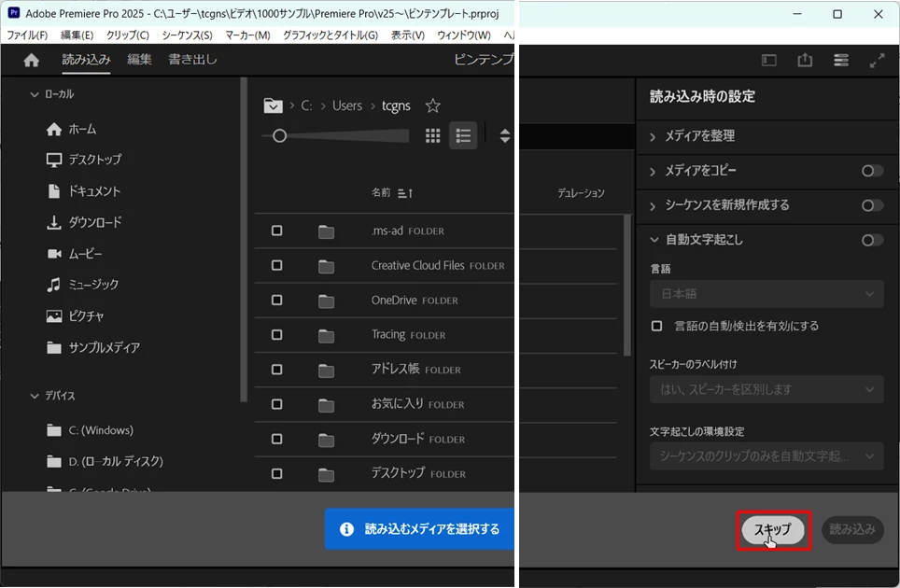This screenshot has width=900, height=588.
Task: Tick 言語の自動検出を有効にする checkbox
Action: point(656,327)
